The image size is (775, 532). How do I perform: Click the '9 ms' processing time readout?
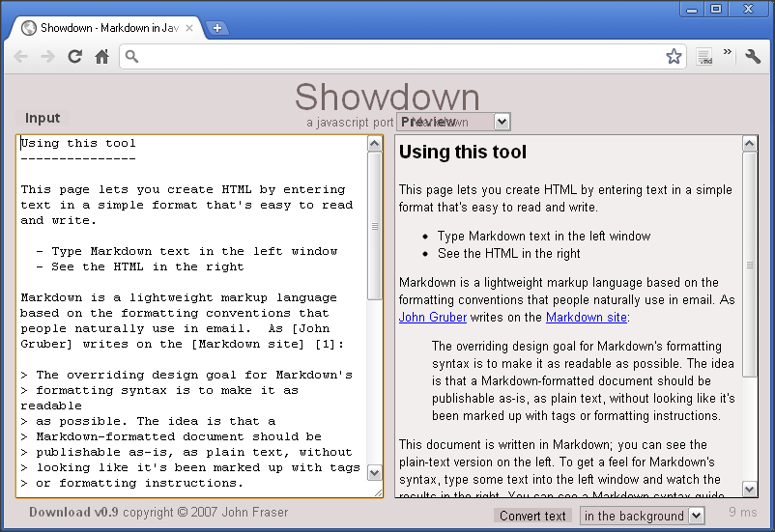point(742,513)
